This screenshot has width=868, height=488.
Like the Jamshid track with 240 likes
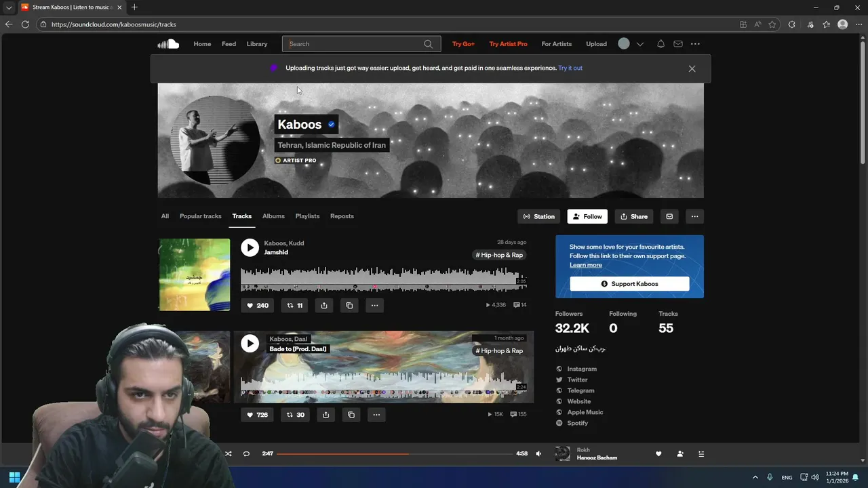pyautogui.click(x=258, y=306)
